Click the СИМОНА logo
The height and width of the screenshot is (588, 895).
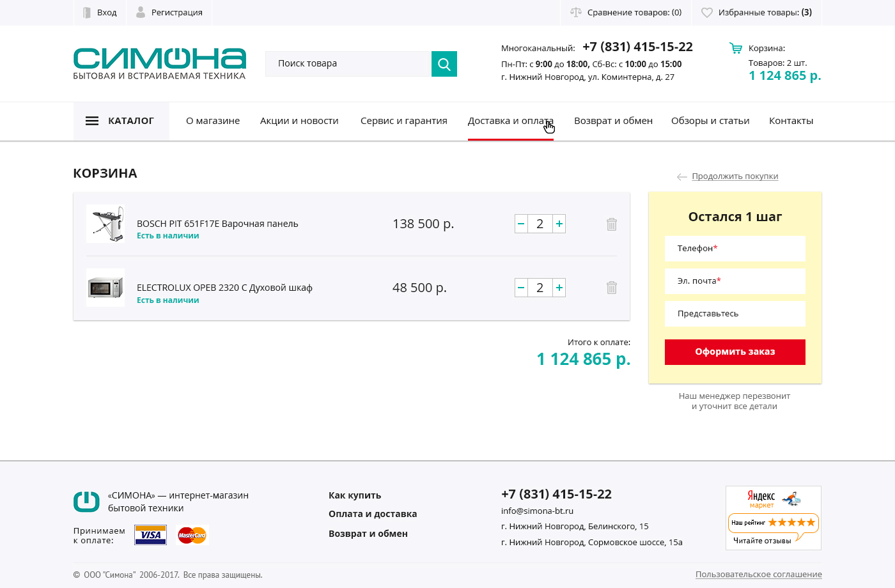[160, 64]
